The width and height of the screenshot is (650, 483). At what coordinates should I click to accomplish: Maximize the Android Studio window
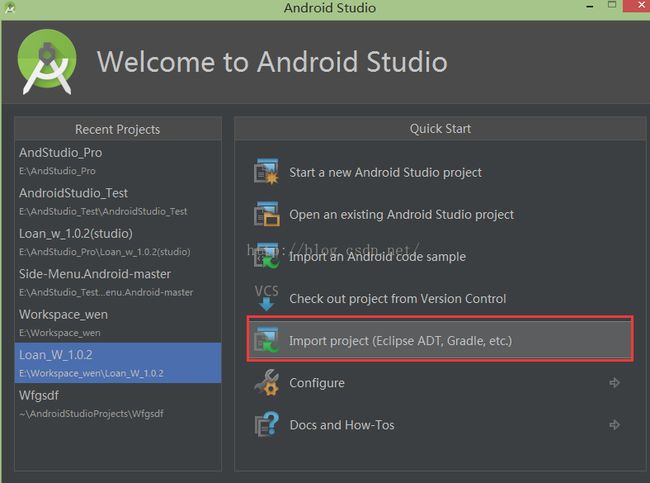(x=612, y=5)
